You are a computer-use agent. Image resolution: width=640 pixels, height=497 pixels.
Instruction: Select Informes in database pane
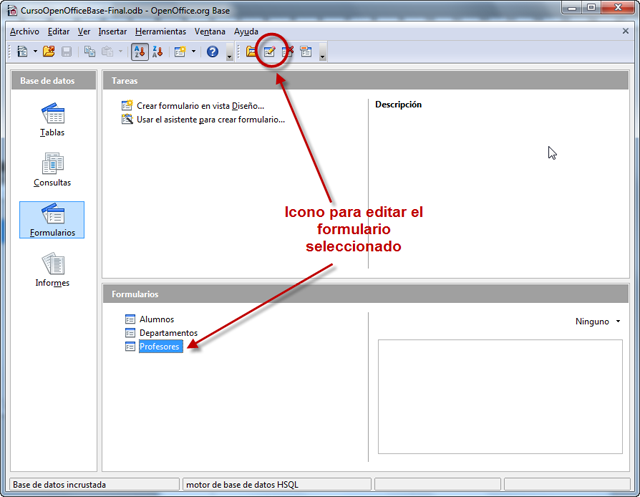click(x=52, y=270)
